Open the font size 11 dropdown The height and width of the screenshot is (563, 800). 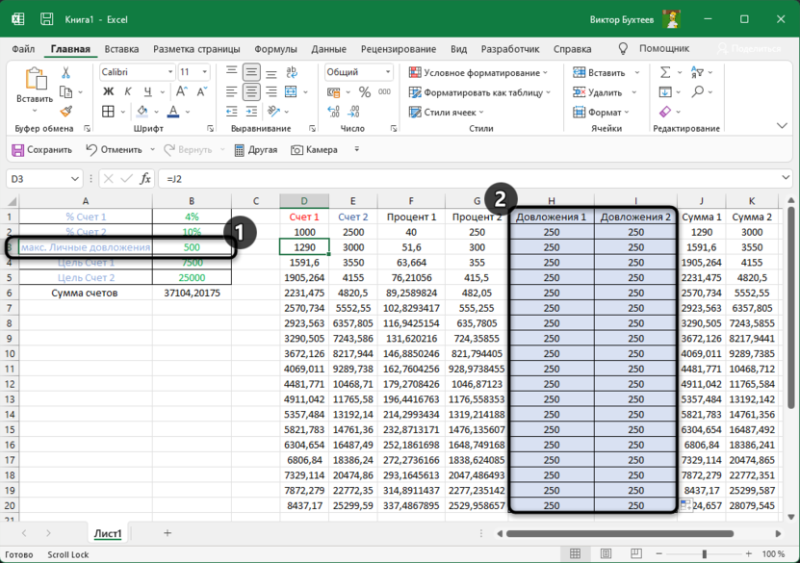[205, 72]
